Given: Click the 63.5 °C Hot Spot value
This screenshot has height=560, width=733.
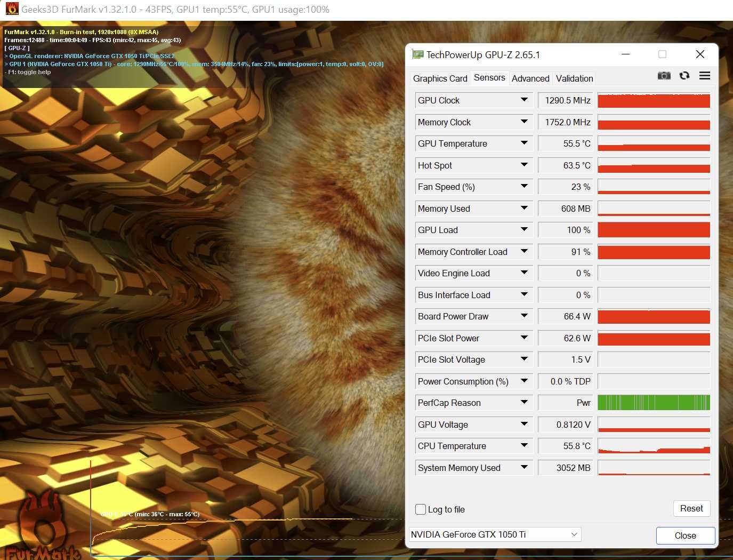Looking at the screenshot, I should [566, 165].
